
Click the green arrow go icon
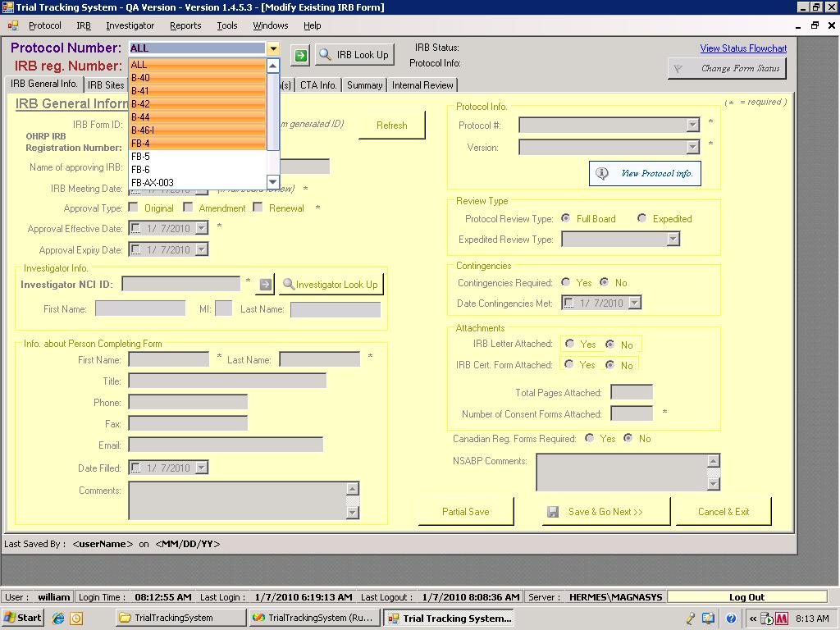301,55
